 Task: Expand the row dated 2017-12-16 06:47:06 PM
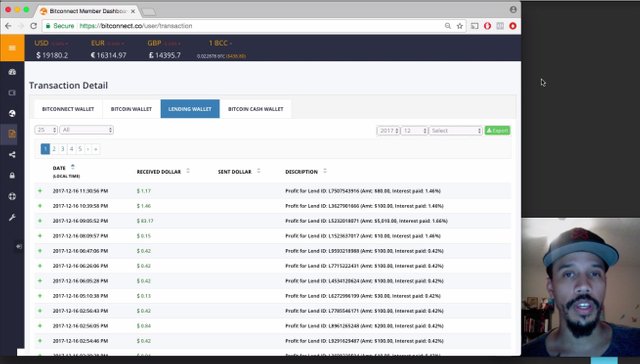[40, 251]
